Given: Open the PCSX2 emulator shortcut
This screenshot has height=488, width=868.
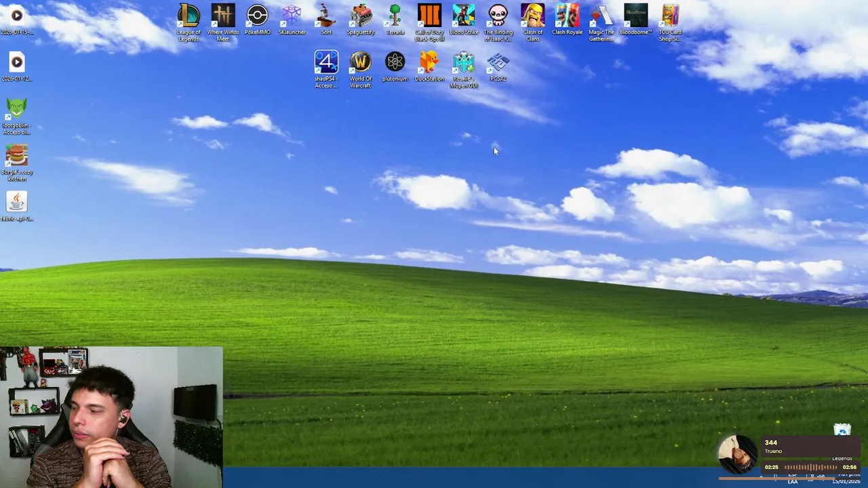Looking at the screenshot, I should click(498, 66).
